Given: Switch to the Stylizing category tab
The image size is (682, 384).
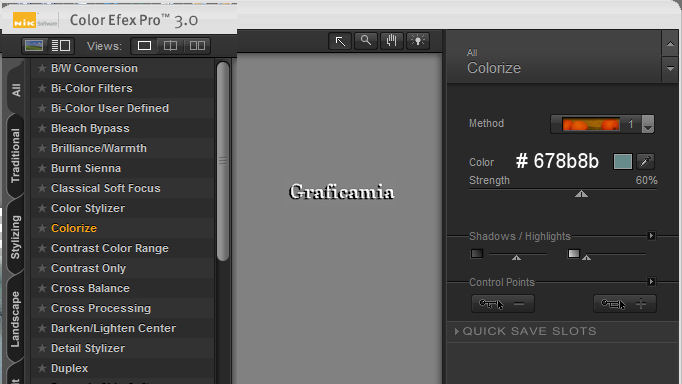Looking at the screenshot, I should click(x=16, y=237).
